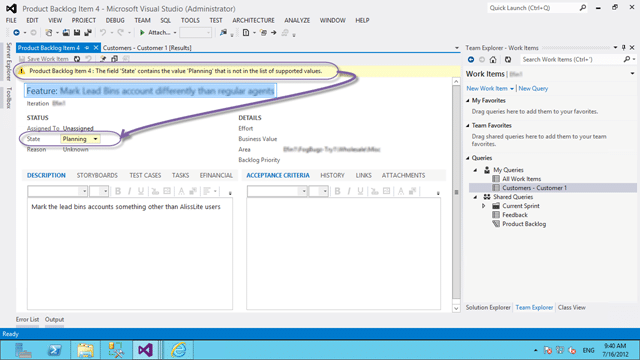Click Underline in Acceptance Criteria toolbar

coord(360,191)
